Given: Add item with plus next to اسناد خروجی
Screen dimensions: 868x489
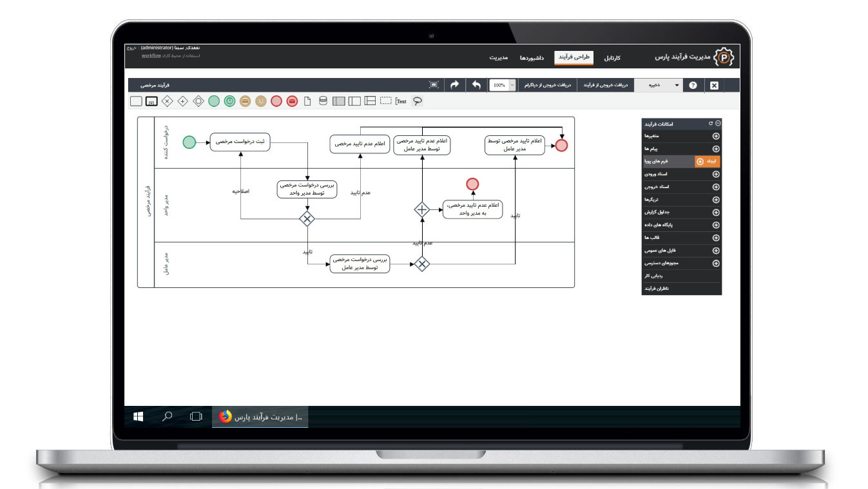Looking at the screenshot, I should point(716,187).
